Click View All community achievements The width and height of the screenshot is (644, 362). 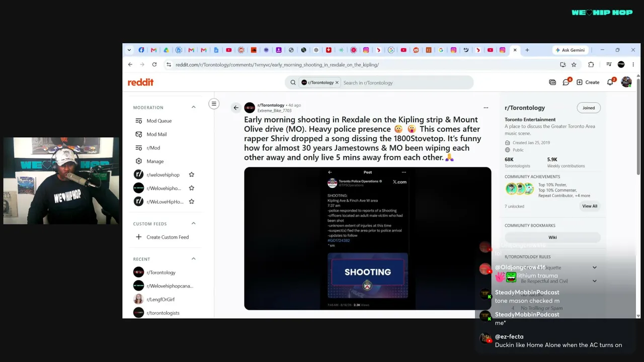click(x=590, y=206)
